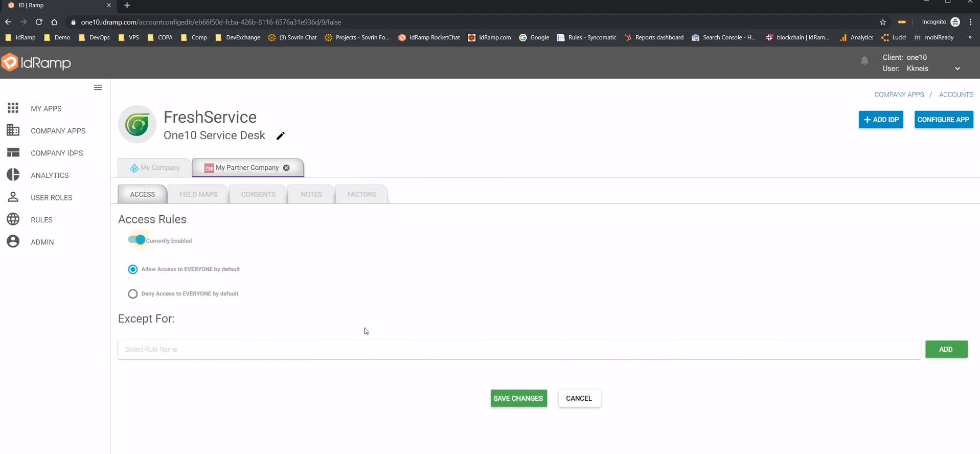Screen dimensions: 980x454
Task: Open Search Console bookmark
Action: pyautogui.click(x=724, y=37)
